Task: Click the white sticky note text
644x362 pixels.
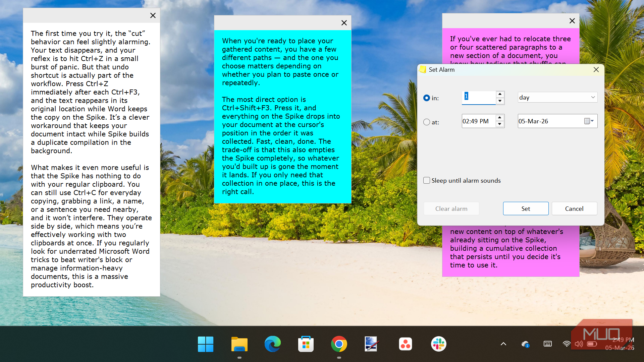Action: coord(91,159)
